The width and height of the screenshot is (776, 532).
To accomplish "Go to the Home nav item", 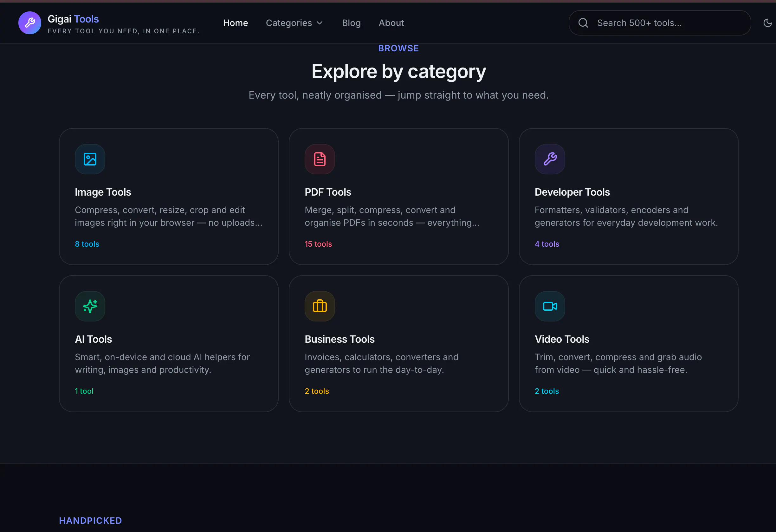I will (x=236, y=23).
